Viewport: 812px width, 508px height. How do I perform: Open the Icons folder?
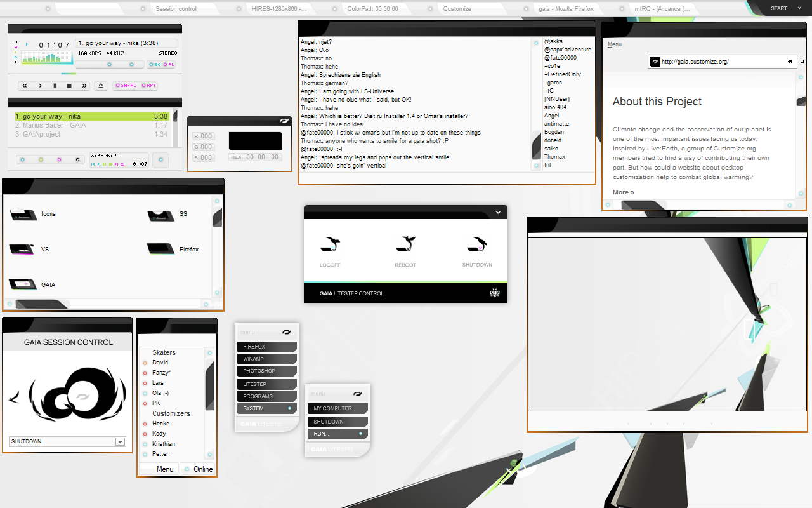pyautogui.click(x=33, y=215)
